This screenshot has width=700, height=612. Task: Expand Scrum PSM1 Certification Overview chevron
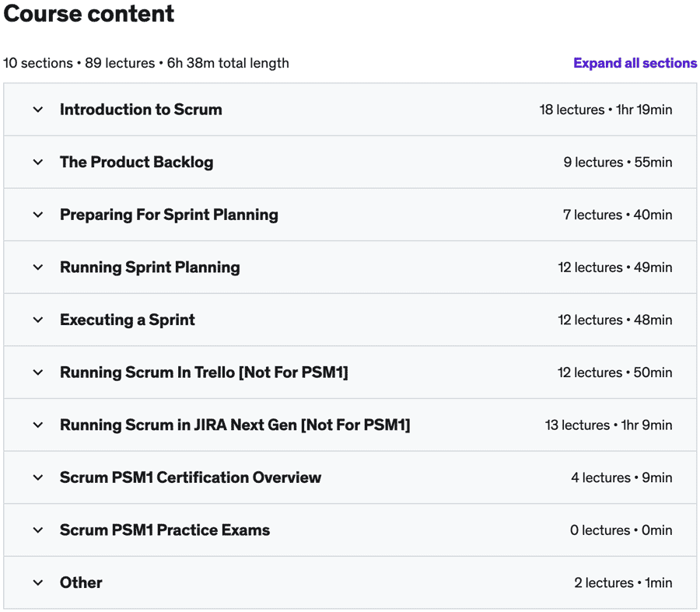(38, 477)
